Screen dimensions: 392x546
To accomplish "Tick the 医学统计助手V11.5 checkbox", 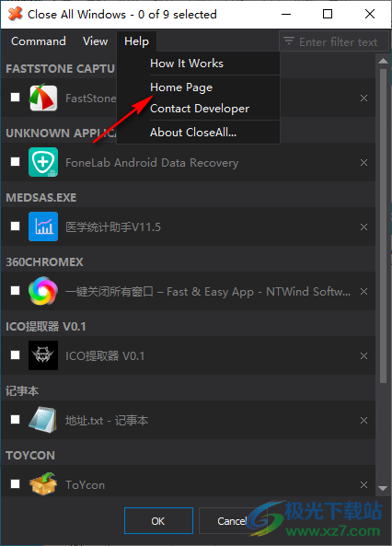I will [15, 226].
